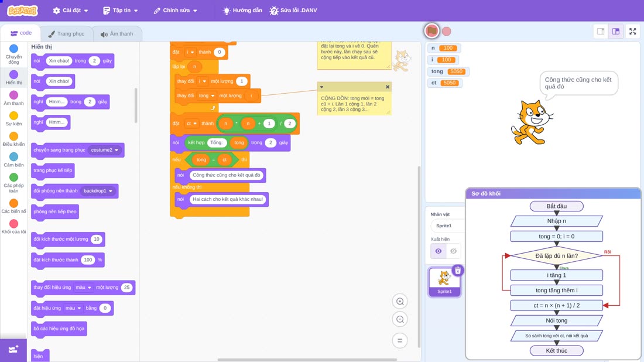Select the Chuyển động block category

click(x=13, y=54)
